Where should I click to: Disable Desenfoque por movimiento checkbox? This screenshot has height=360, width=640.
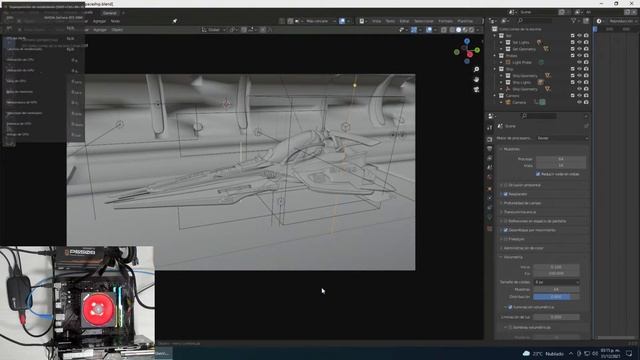coord(506,230)
